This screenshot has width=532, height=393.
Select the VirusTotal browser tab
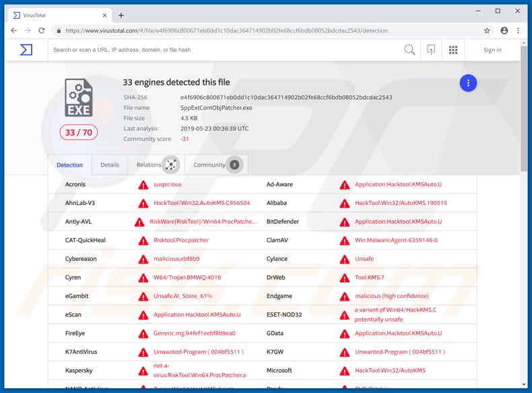coord(60,16)
